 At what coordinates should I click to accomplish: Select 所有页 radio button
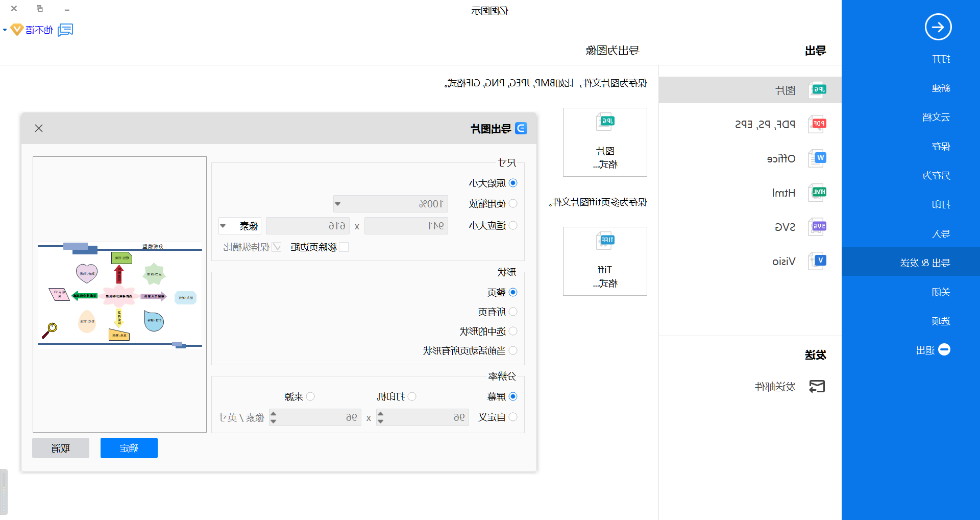coord(513,312)
